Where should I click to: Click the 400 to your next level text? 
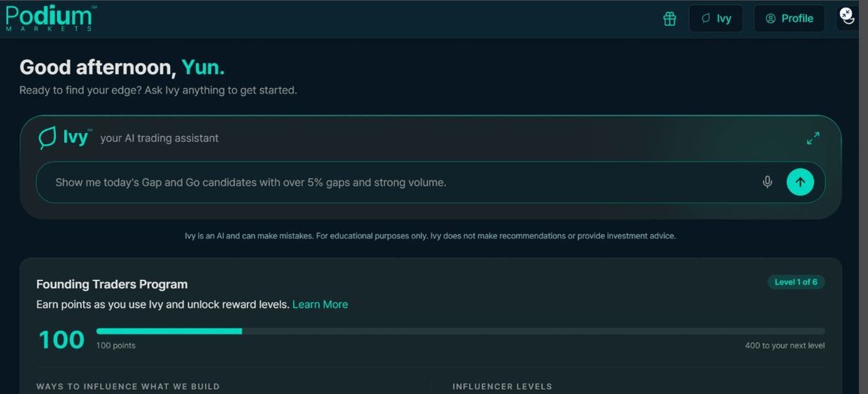coord(785,346)
